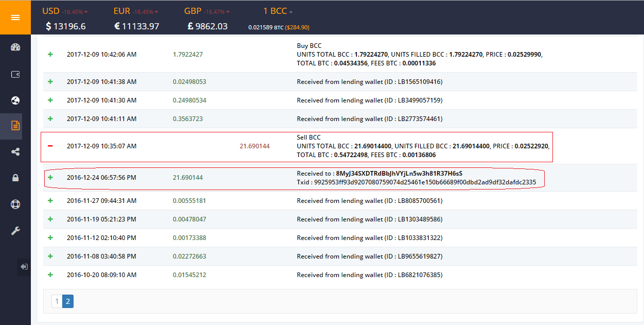Select active pagination page 2
The image size is (644, 325).
click(68, 301)
